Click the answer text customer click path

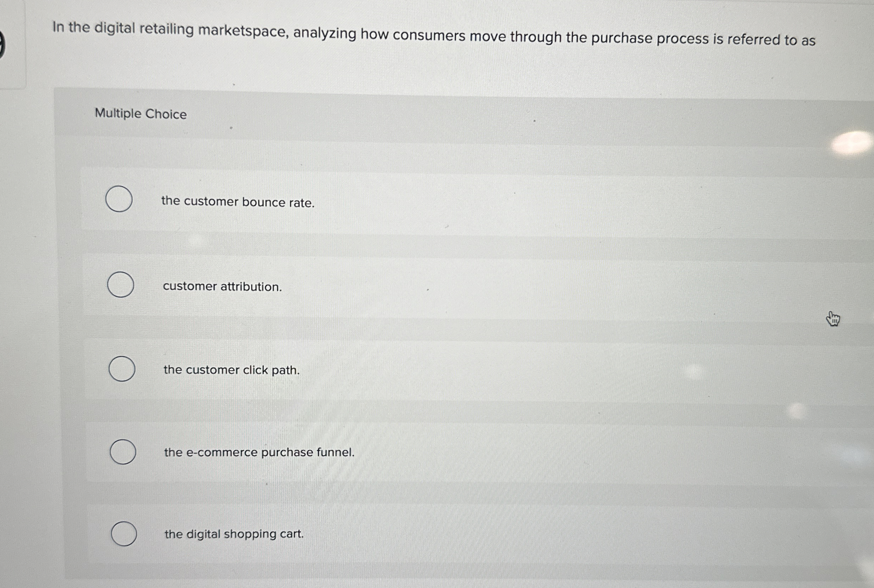point(231,370)
